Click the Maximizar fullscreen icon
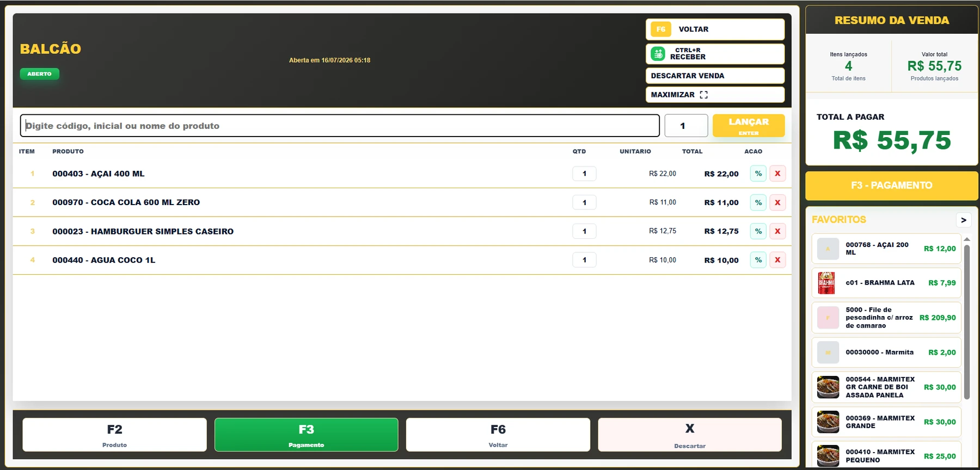 pyautogui.click(x=703, y=95)
